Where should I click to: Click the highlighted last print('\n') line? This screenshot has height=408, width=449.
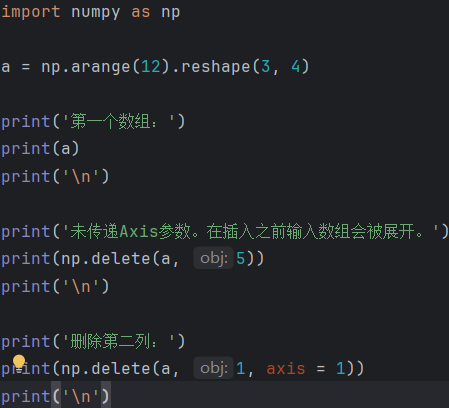pos(55,396)
